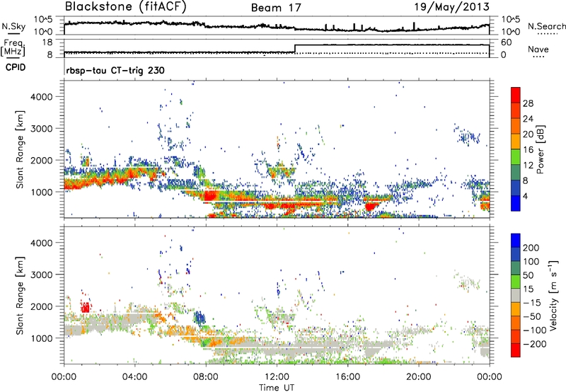Click the date '19/May/2013'
This screenshot has height=392, width=566.
[x=451, y=6]
